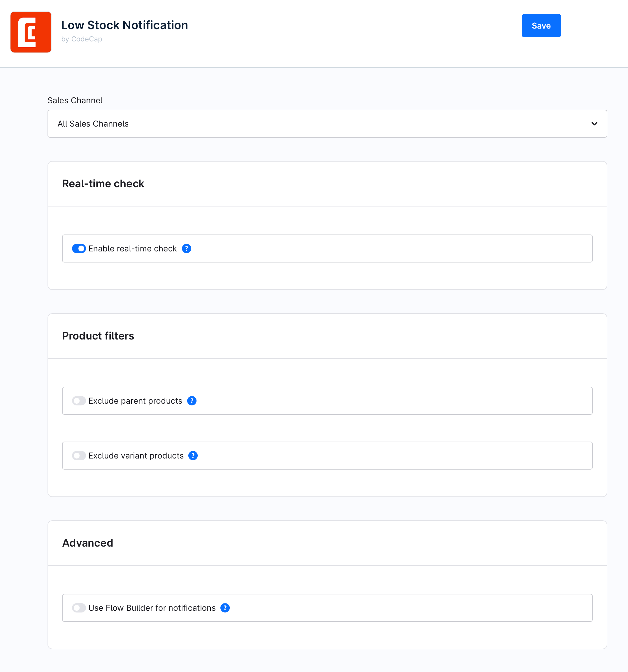Disable the Enable real-time check toggle
Viewport: 628px width, 672px height.
click(x=79, y=249)
